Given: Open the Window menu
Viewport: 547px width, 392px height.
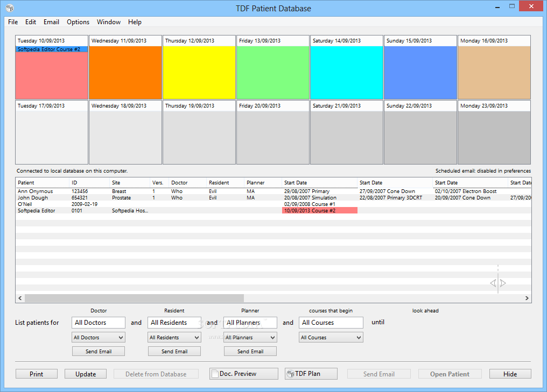Looking at the screenshot, I should pos(109,22).
